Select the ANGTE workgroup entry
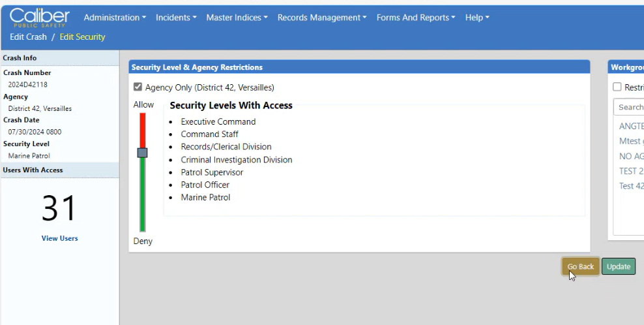Image resolution: width=644 pixels, height=325 pixels. point(631,127)
